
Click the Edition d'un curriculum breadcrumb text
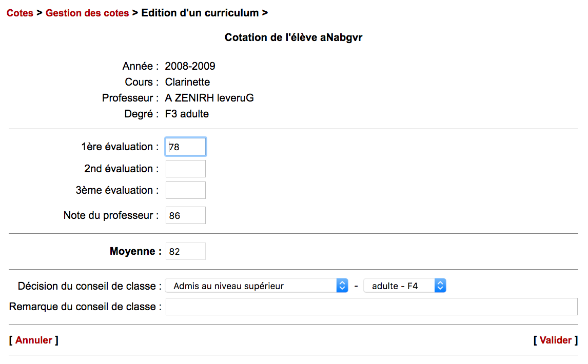[200, 13]
